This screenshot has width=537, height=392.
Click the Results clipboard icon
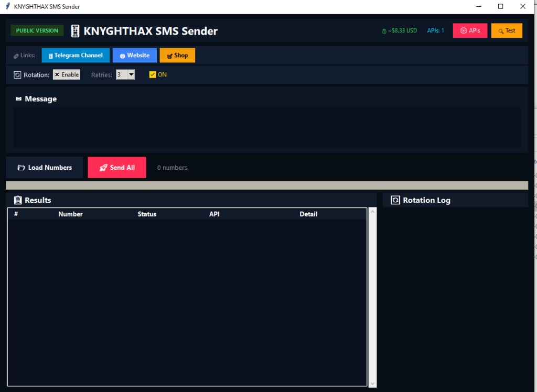(x=18, y=200)
